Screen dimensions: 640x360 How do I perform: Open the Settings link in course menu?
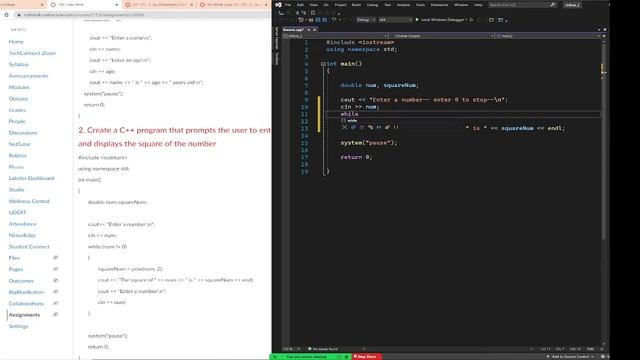click(x=18, y=326)
